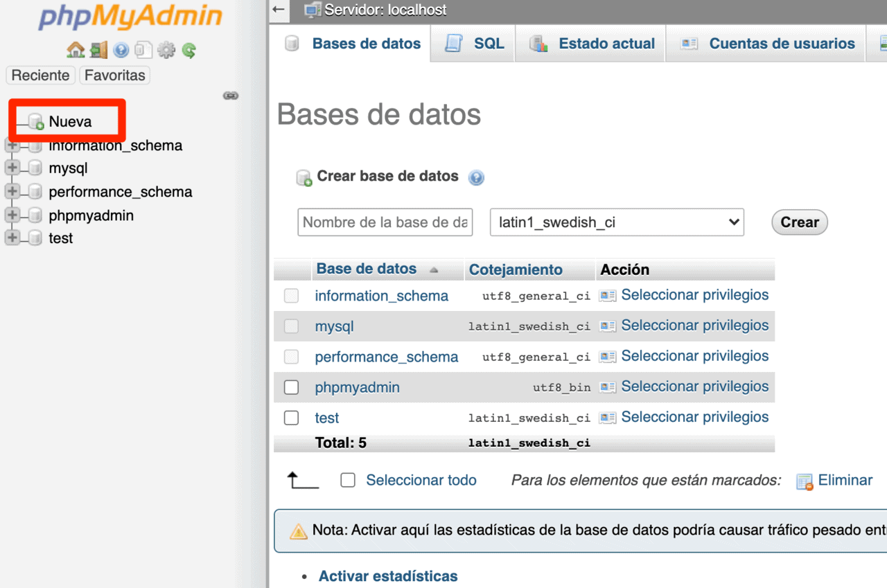
Task: Click the Eliminar delete icon
Action: (805, 480)
